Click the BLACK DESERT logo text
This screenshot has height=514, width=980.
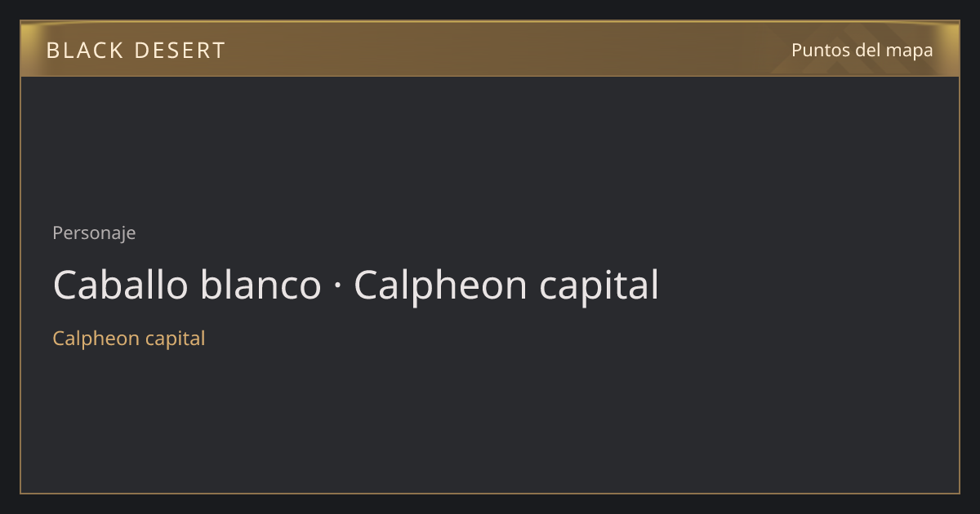(x=136, y=51)
